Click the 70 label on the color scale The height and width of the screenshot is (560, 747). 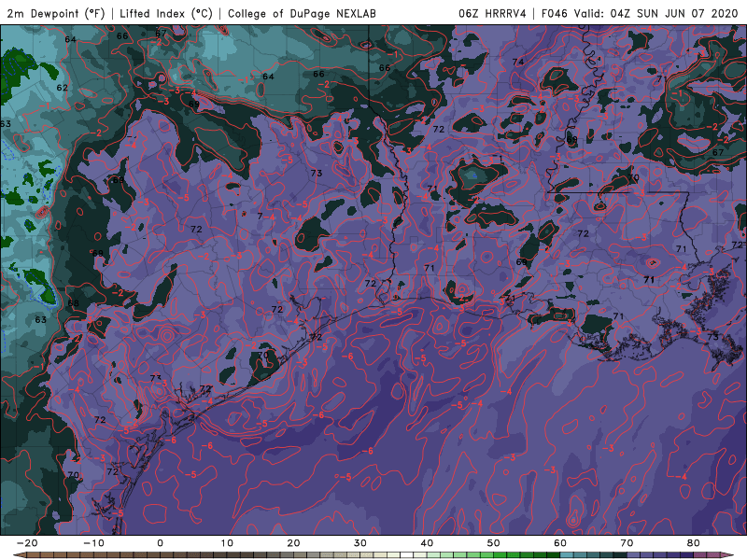tap(627, 543)
